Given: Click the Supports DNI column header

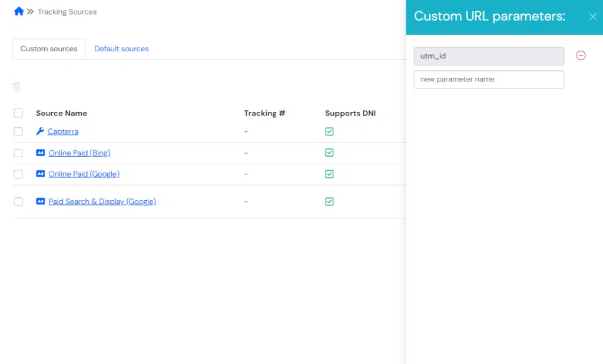Looking at the screenshot, I should point(350,113).
